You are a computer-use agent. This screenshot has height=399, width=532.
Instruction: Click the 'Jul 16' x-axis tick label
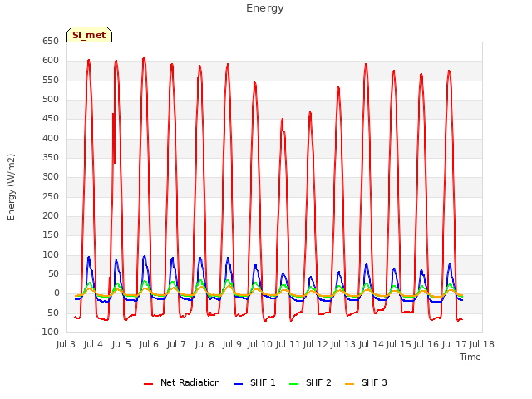tap(426, 344)
